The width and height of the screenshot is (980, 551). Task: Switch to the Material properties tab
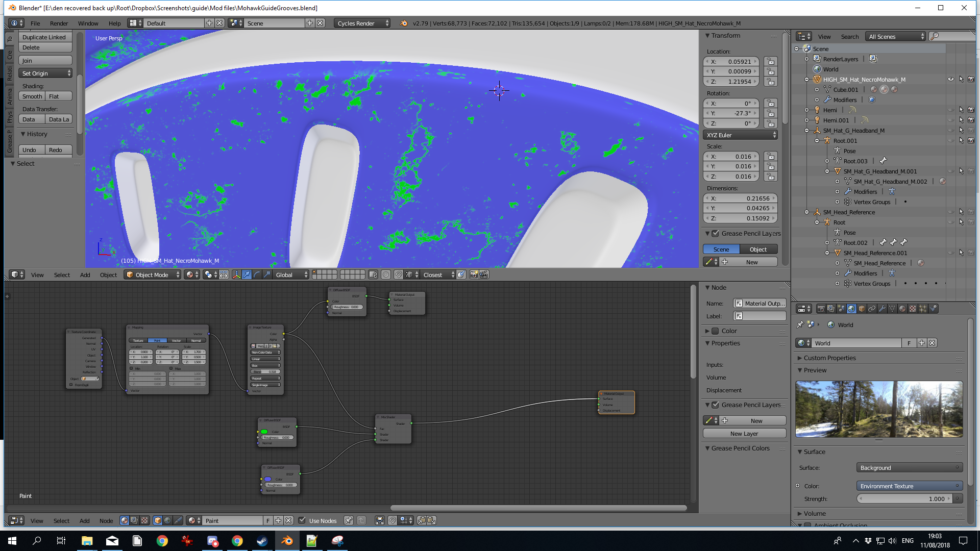[902, 309]
